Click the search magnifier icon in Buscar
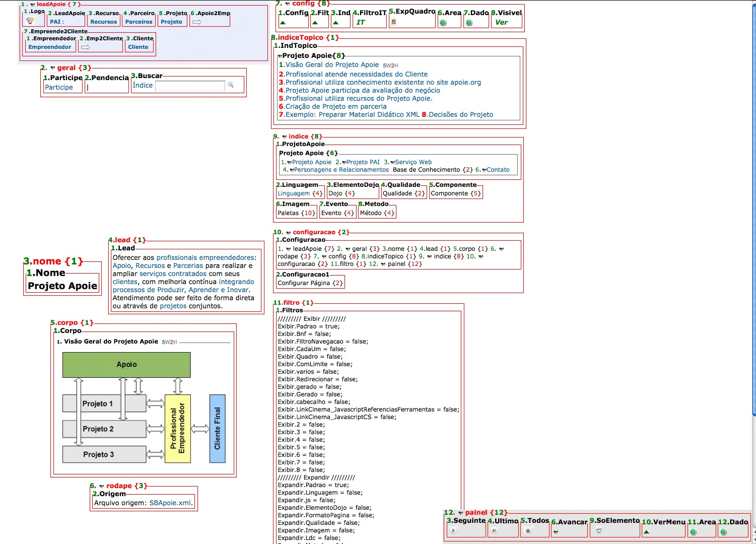The width and height of the screenshot is (756, 544). [x=231, y=85]
